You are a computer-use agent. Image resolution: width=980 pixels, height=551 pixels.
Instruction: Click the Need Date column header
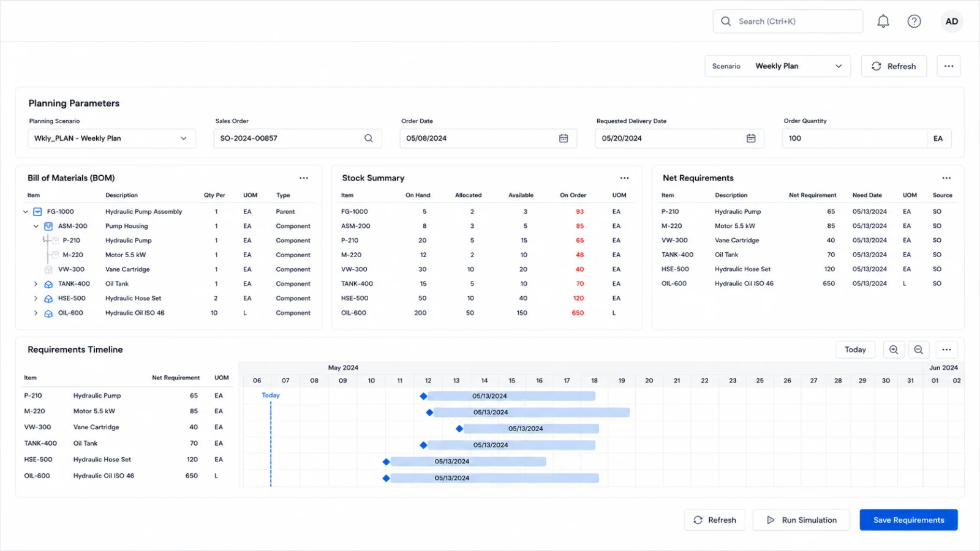[x=867, y=195]
